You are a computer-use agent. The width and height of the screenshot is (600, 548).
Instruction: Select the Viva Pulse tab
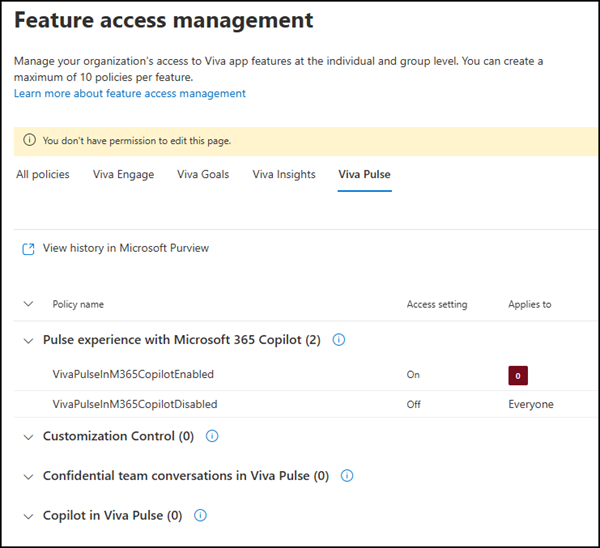[x=364, y=175]
